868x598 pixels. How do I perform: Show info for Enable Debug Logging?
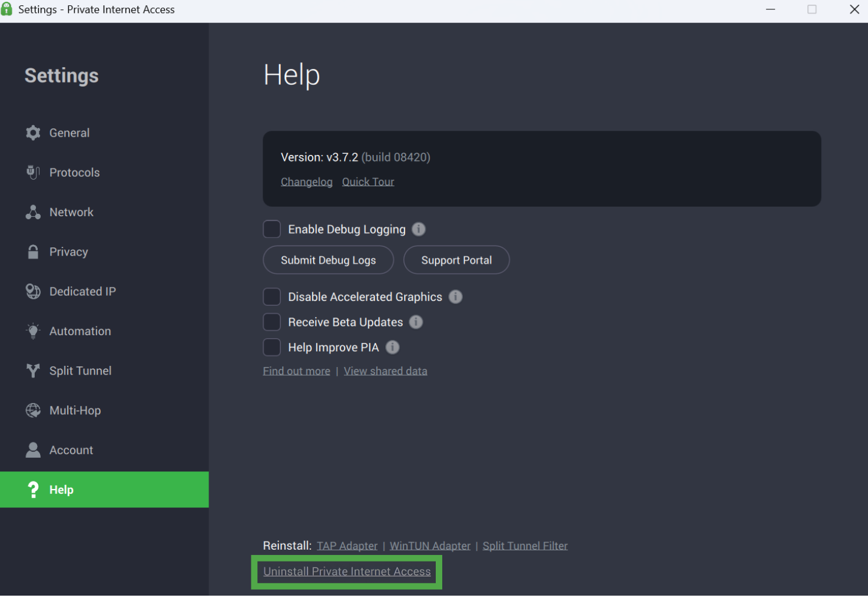[419, 229]
